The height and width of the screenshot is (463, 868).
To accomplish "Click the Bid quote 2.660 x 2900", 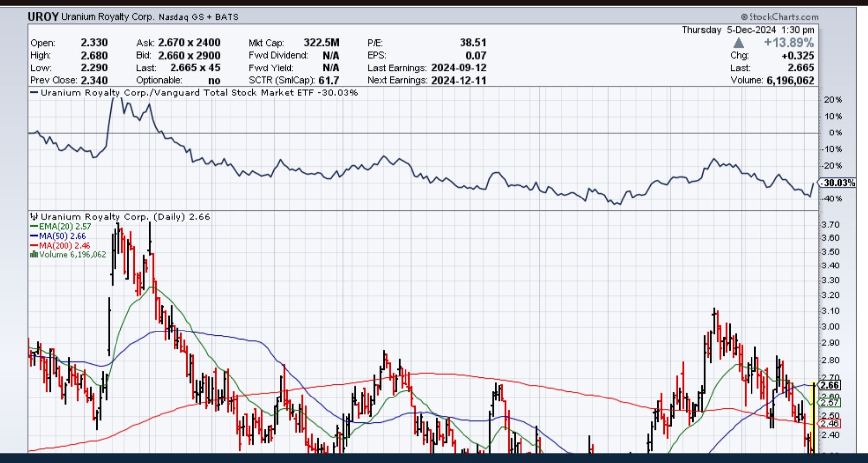I will click(x=189, y=55).
